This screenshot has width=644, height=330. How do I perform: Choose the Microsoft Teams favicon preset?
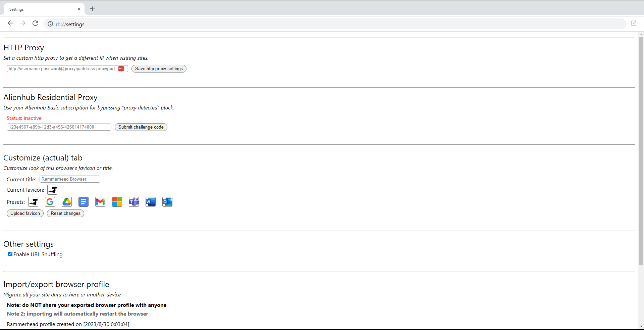(x=134, y=202)
